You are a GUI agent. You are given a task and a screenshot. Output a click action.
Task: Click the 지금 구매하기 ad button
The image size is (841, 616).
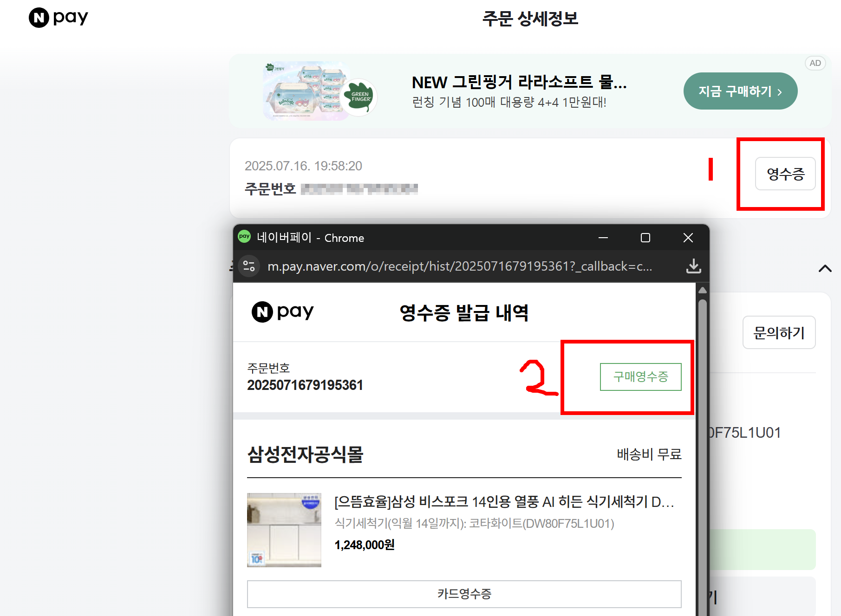tap(740, 91)
